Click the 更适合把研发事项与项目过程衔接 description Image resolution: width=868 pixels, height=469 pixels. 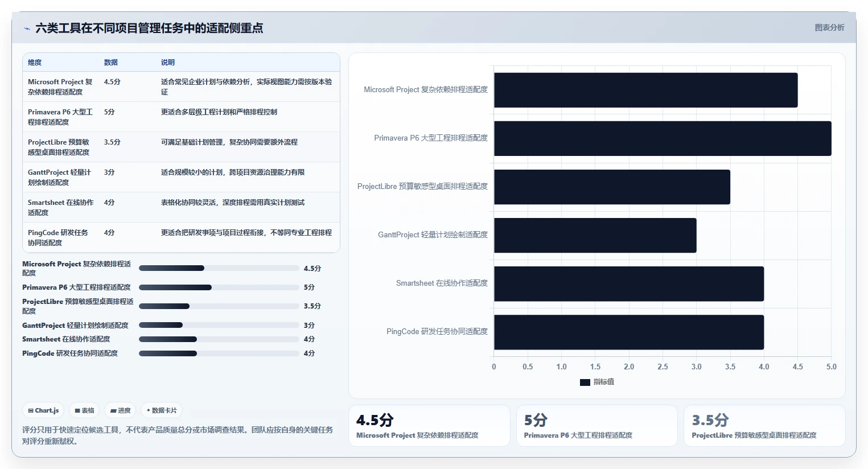246,233
